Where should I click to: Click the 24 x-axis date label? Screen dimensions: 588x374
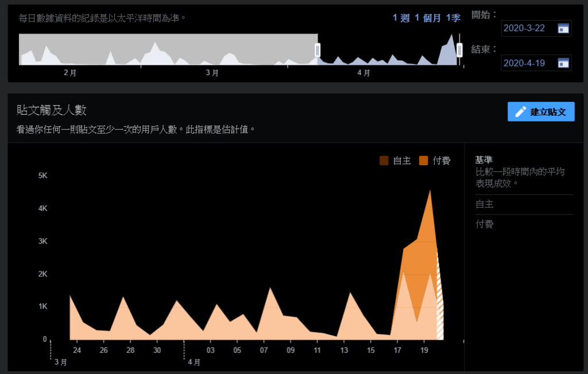point(77,350)
